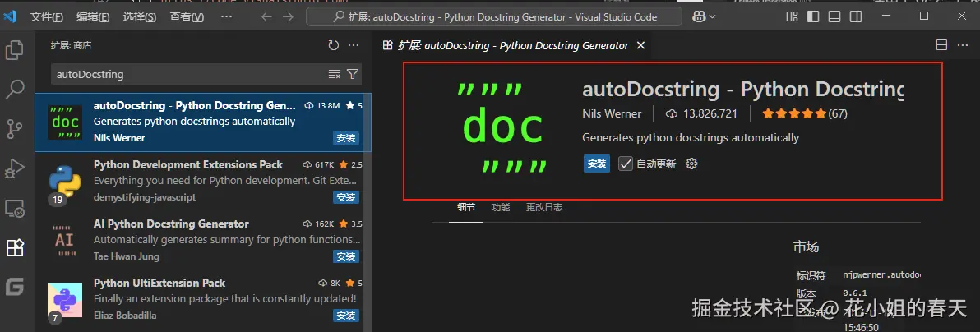Click the large doc logo on detail page
Image resolution: width=980 pixels, height=332 pixels.
(502, 127)
